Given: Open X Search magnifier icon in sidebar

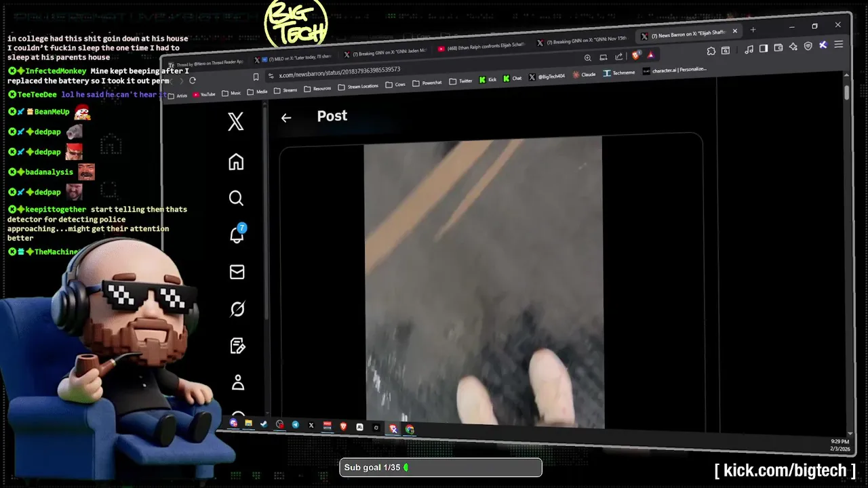Looking at the screenshot, I should tap(236, 198).
